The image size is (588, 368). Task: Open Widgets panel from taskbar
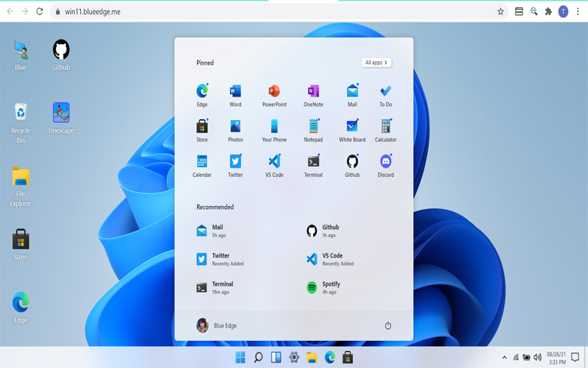pos(276,358)
